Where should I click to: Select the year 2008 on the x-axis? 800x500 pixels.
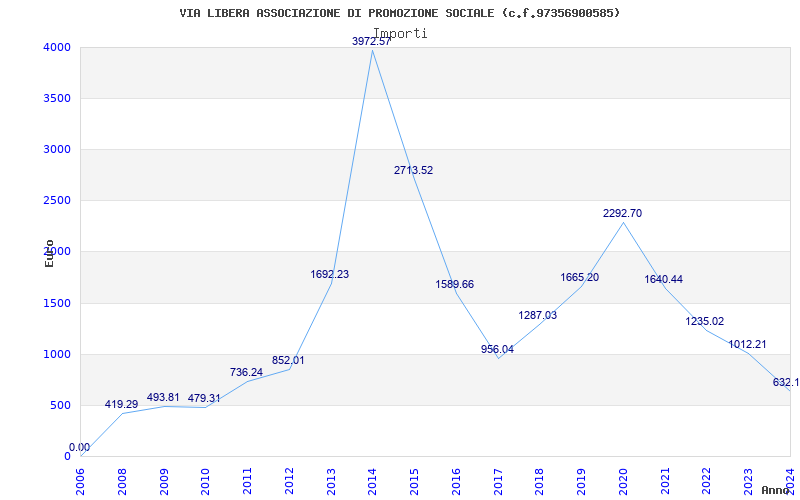tap(122, 481)
